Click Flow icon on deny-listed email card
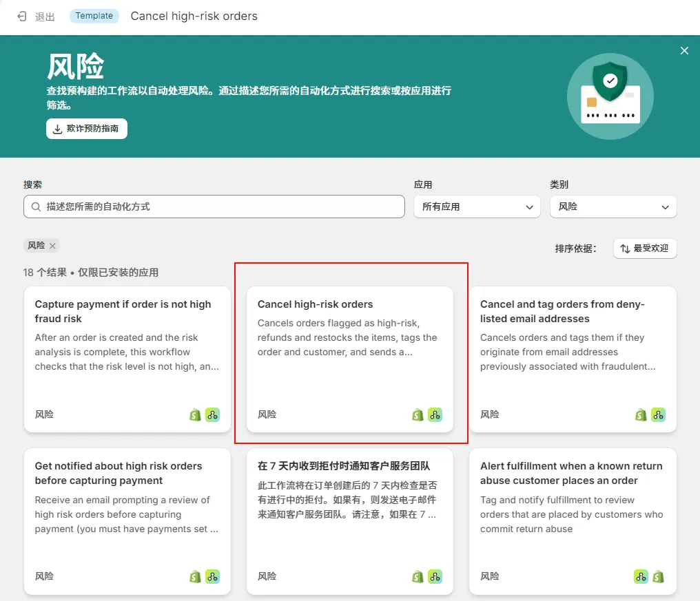700x601 pixels. (658, 414)
